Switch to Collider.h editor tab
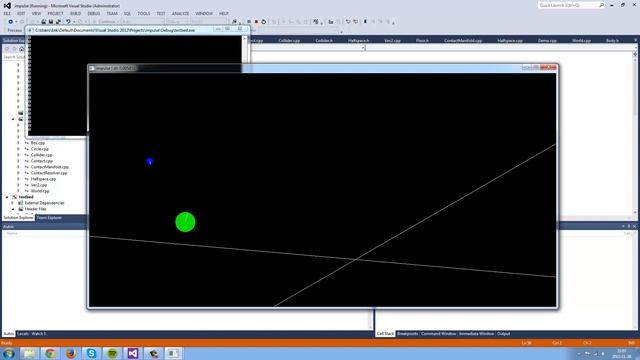This screenshot has height=360, width=640. coord(324,40)
